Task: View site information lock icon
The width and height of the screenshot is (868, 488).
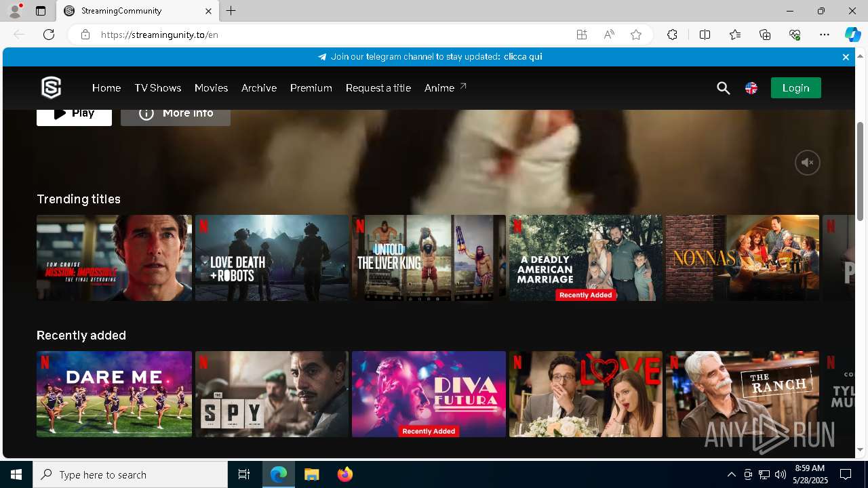Action: [85, 35]
